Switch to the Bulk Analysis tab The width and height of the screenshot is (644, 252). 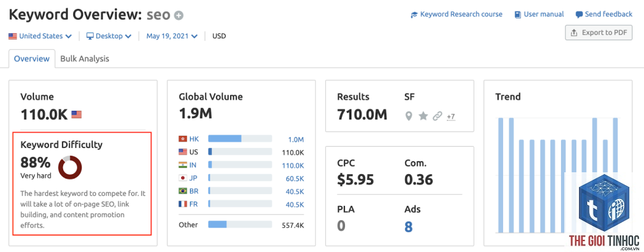coord(85,59)
